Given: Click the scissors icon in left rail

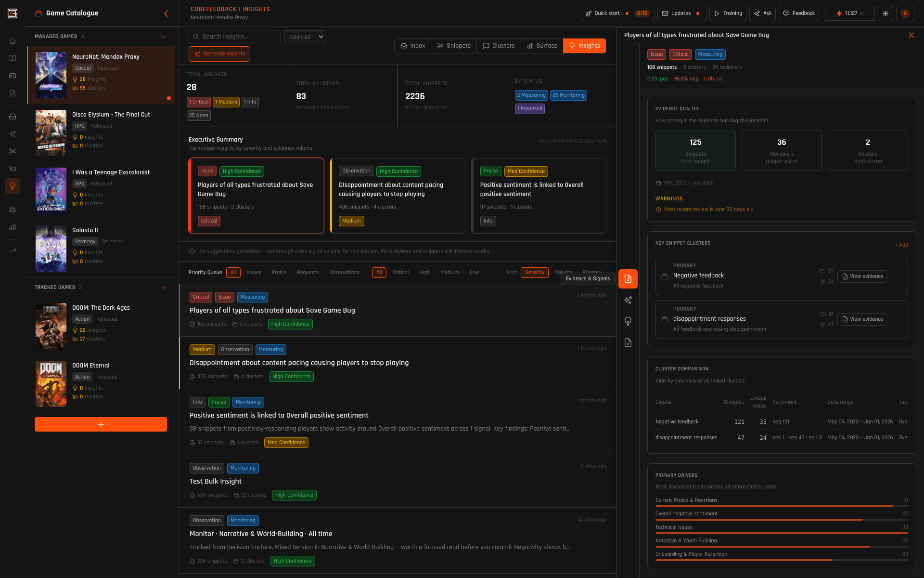Looking at the screenshot, I should tap(13, 151).
